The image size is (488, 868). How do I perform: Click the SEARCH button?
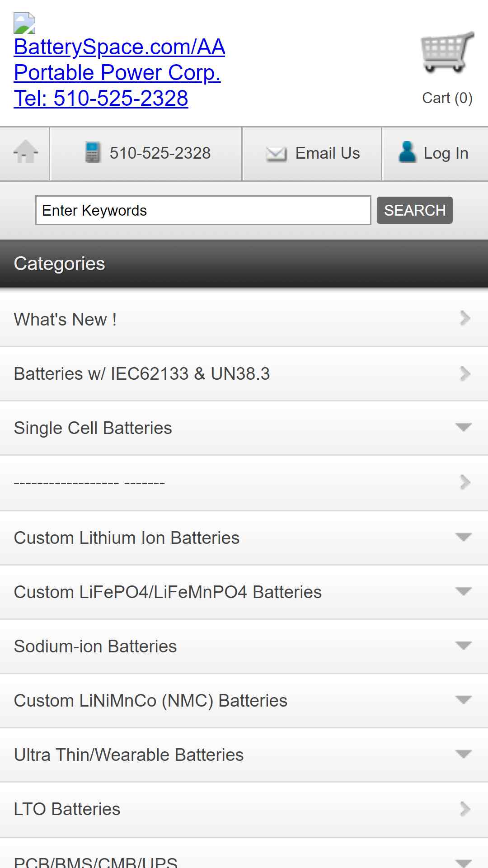(x=415, y=210)
